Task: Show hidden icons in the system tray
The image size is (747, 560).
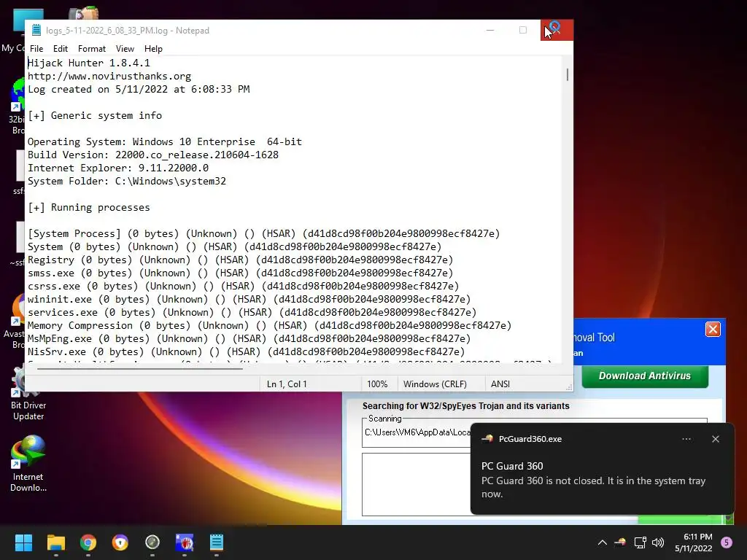Action: click(602, 542)
